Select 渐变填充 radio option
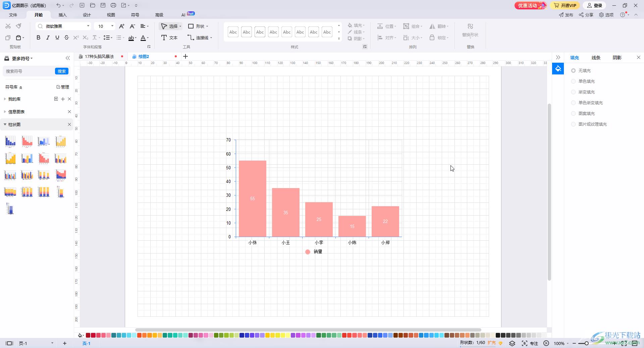This screenshot has height=348, width=644. pyautogui.click(x=573, y=92)
